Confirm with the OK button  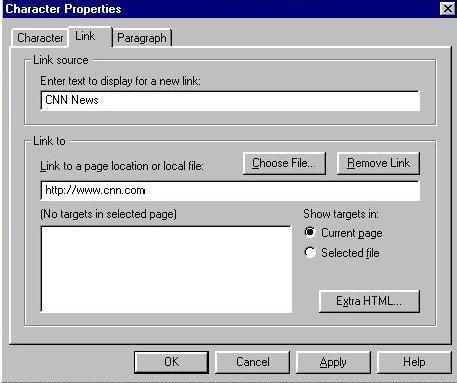tap(172, 362)
